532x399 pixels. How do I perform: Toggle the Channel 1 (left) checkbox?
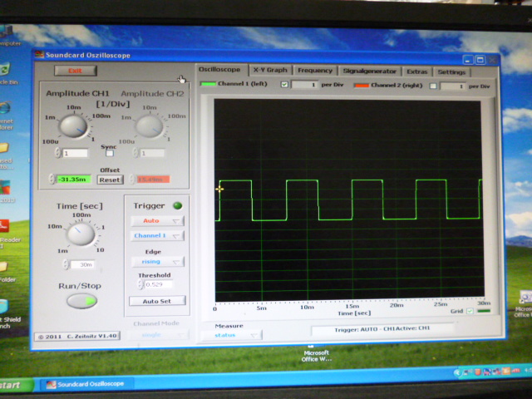click(x=285, y=85)
